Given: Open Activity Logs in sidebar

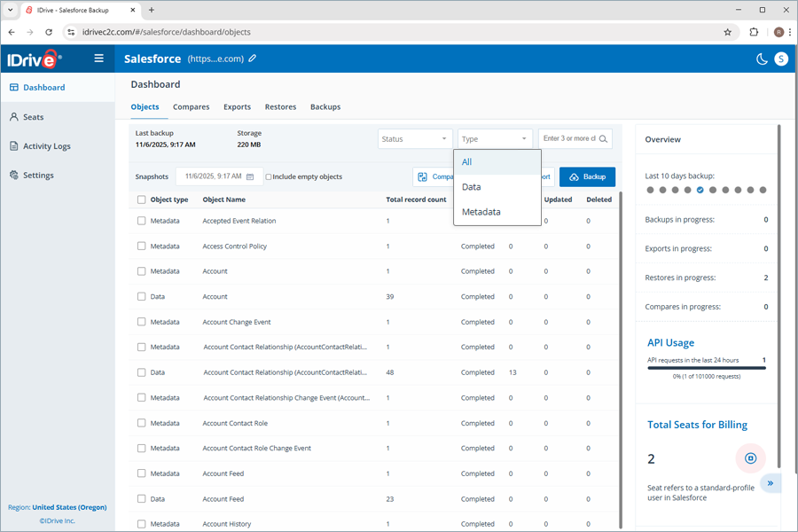Looking at the screenshot, I should [x=46, y=146].
